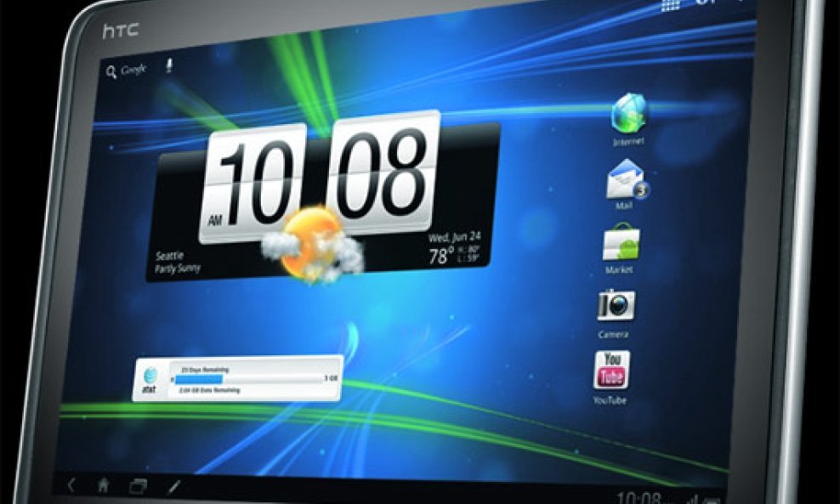Tap the pen icon in navigation bar
Screen dimensions: 840x504
click(174, 486)
